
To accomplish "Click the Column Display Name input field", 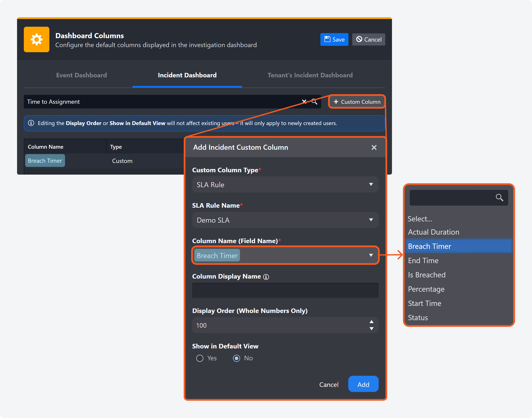I will pos(285,290).
